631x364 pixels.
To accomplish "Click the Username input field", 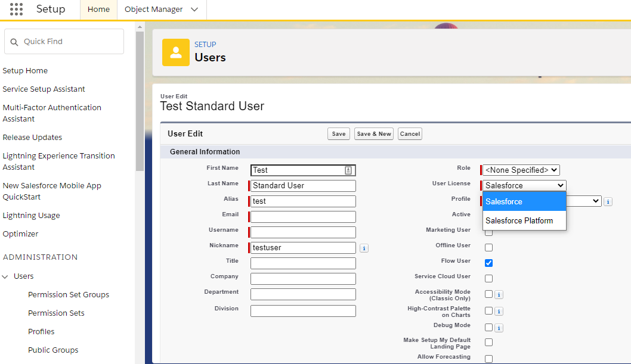I will pyautogui.click(x=303, y=232).
